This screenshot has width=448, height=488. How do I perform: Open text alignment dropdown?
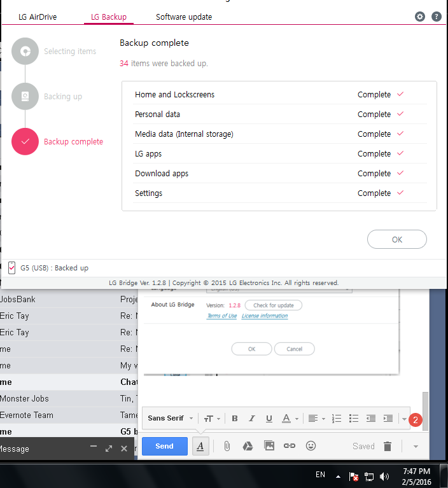(x=317, y=419)
